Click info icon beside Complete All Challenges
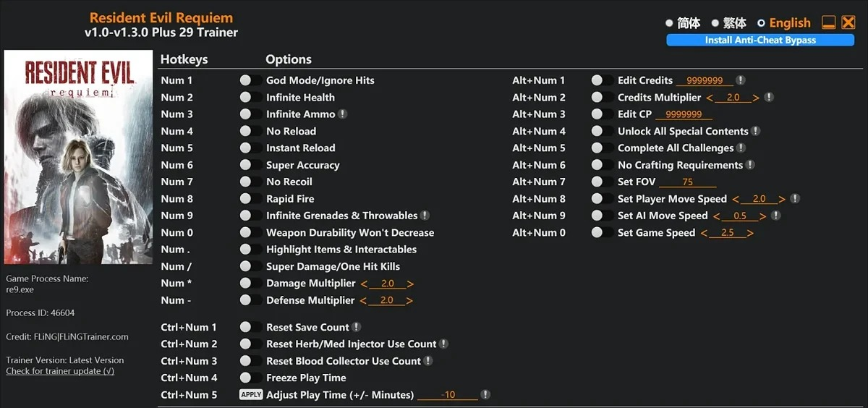 pyautogui.click(x=741, y=148)
